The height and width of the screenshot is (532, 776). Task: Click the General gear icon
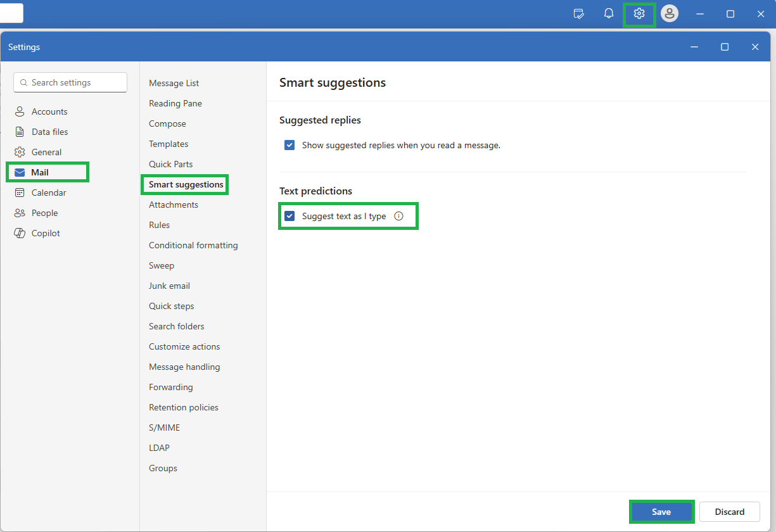click(x=20, y=152)
